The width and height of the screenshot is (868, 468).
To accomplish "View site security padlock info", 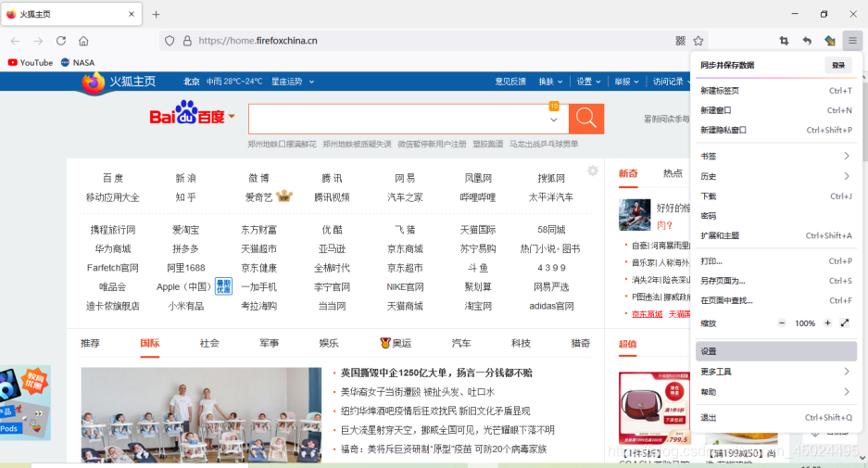I will 187,41.
